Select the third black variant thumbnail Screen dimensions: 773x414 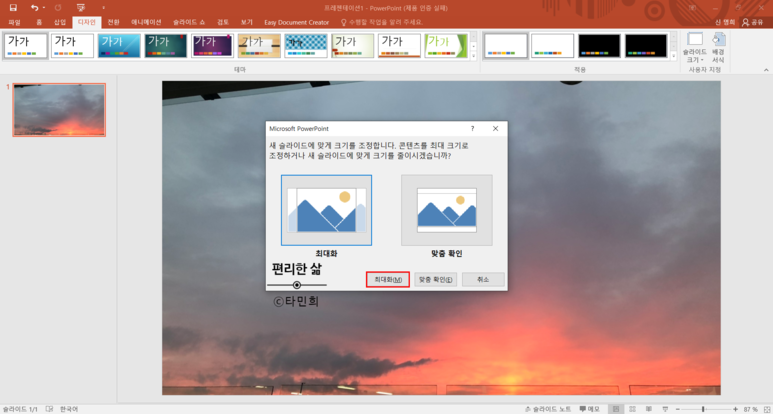point(599,46)
